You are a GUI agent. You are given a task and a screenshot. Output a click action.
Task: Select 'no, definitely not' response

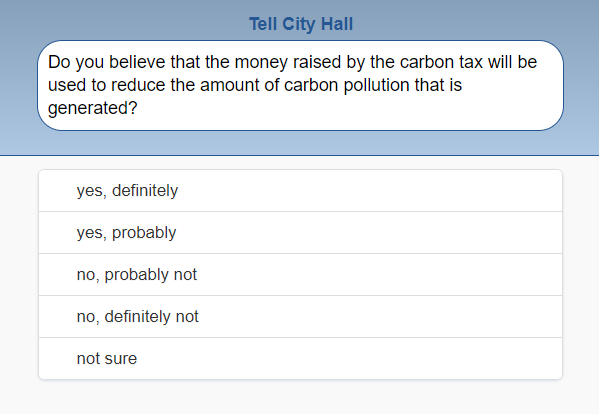click(x=300, y=317)
